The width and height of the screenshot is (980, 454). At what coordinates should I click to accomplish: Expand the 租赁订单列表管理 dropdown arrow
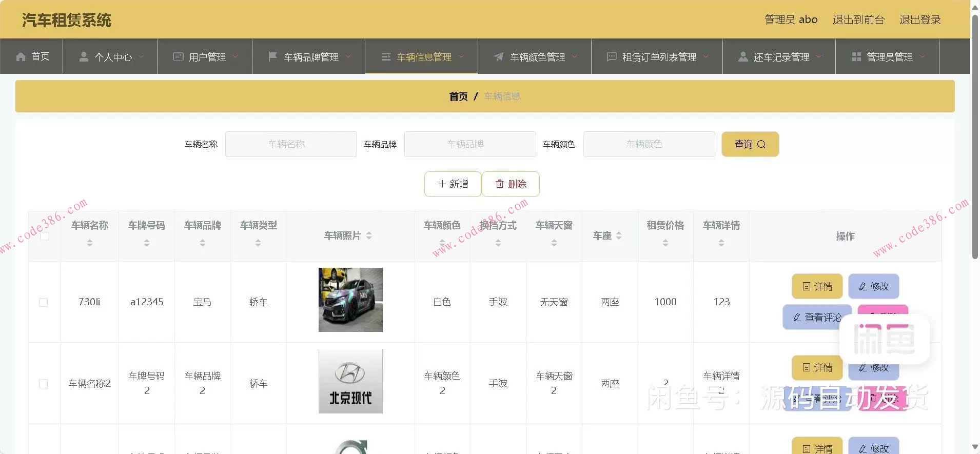(x=705, y=57)
